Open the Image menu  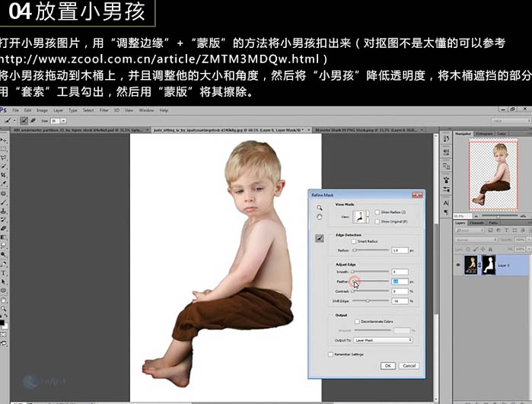coord(42,110)
